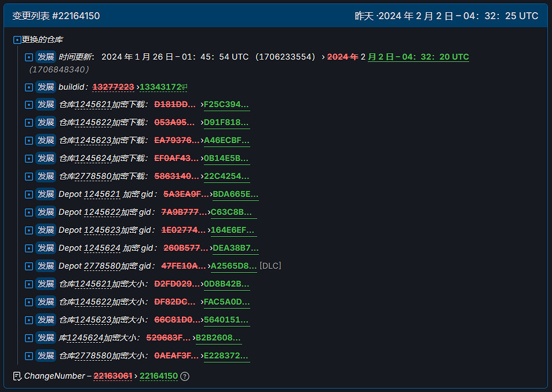Click the help icon next to ChangeNumber 22164150

click(x=185, y=376)
